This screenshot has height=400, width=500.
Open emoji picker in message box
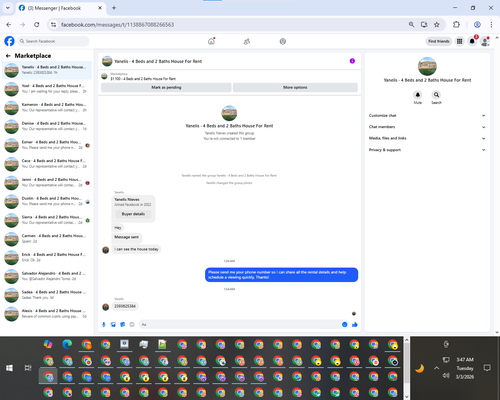[x=344, y=324]
